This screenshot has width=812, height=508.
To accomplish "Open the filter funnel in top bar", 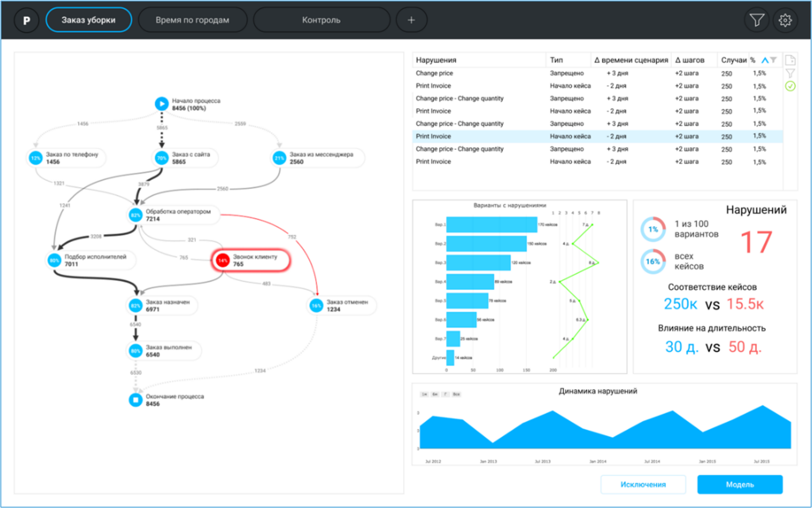I will [756, 20].
